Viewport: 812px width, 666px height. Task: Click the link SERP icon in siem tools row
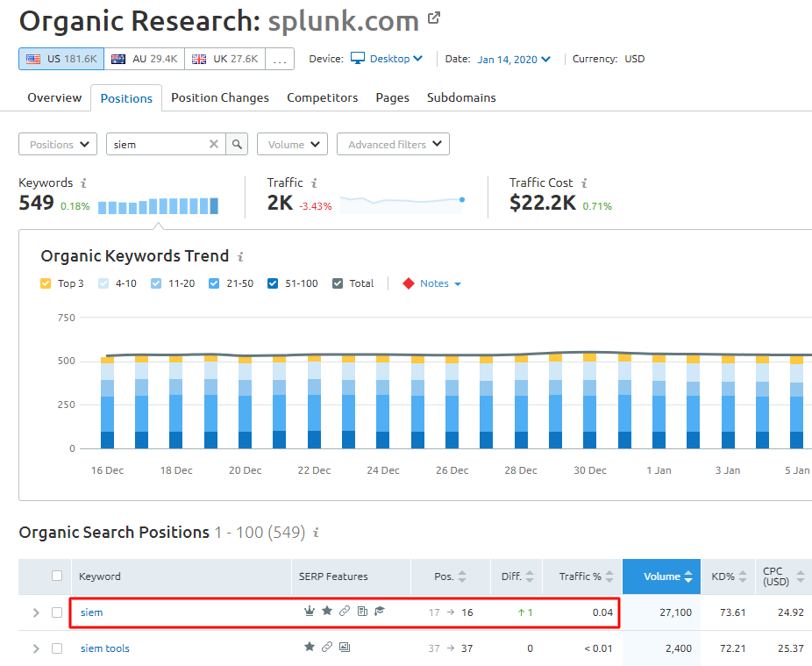point(327,647)
